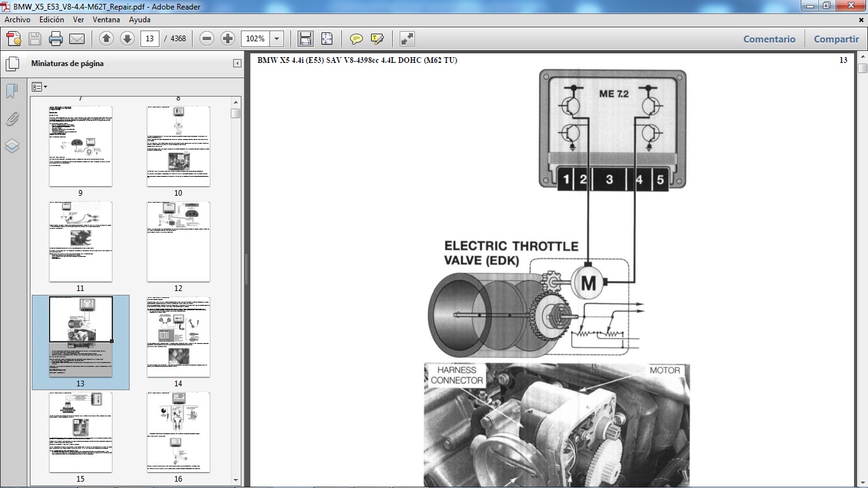868x488 pixels.
Task: Click the page number input field
Action: [x=149, y=39]
